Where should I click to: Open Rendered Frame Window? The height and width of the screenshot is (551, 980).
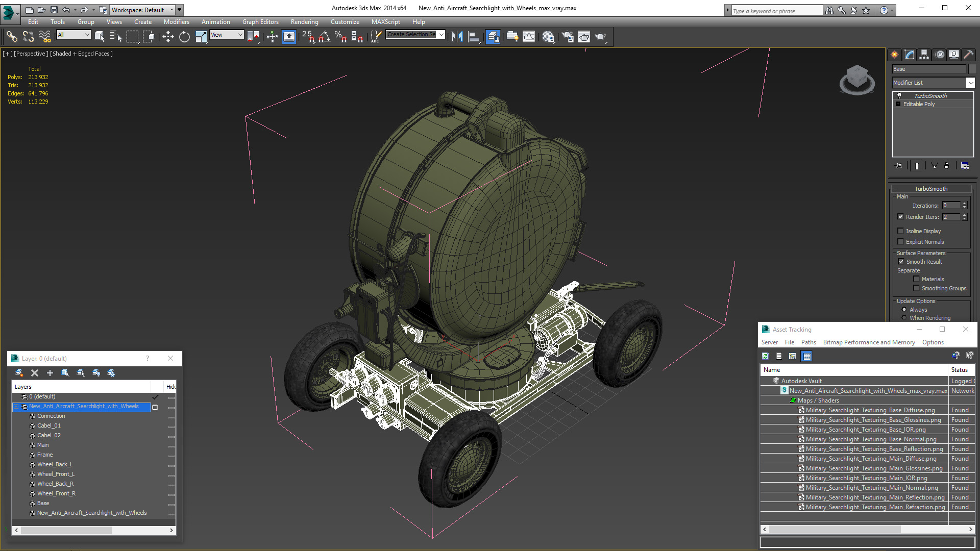pyautogui.click(x=584, y=36)
